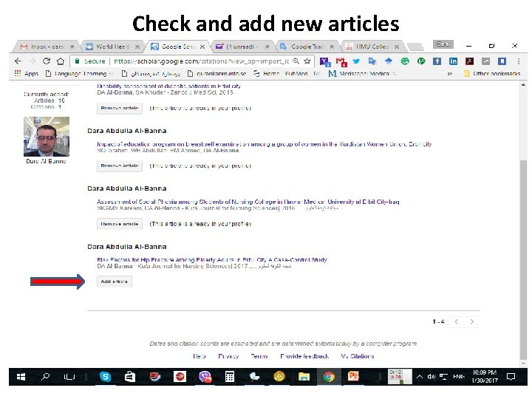532x399 pixels.
Task: Open Windows taskbar search
Action: (x=45, y=377)
